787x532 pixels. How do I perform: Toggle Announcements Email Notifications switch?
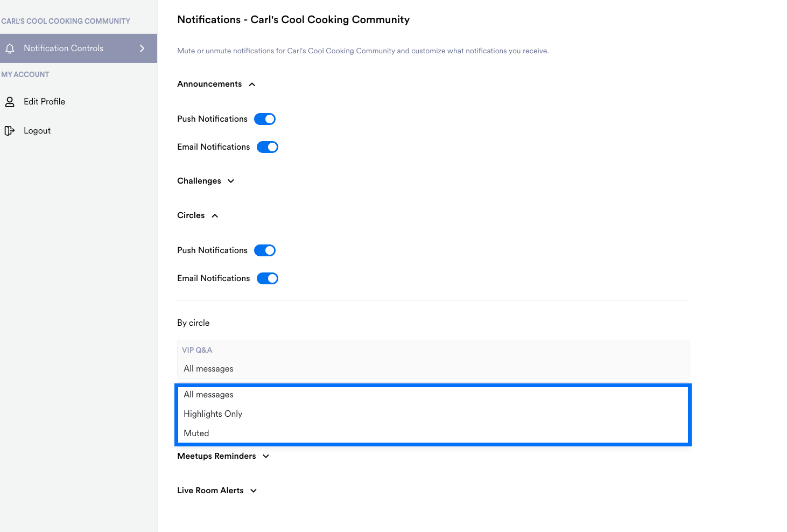[x=268, y=147]
